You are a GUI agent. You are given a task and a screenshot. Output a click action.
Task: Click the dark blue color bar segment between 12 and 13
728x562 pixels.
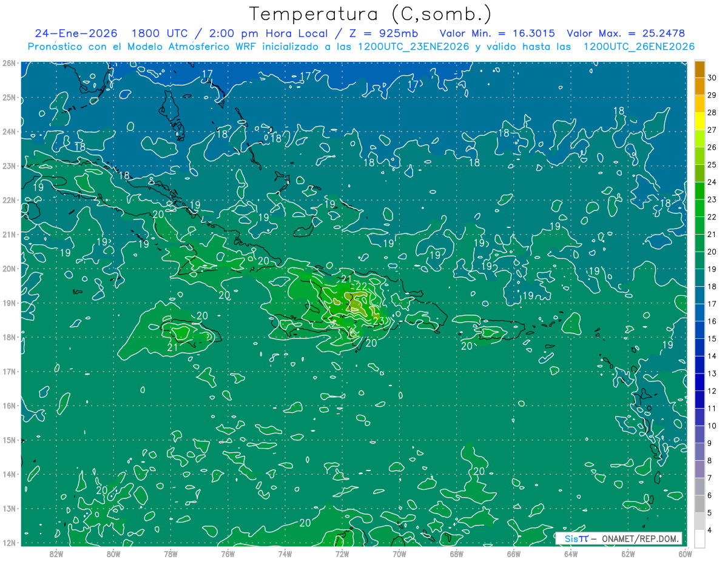(699, 383)
